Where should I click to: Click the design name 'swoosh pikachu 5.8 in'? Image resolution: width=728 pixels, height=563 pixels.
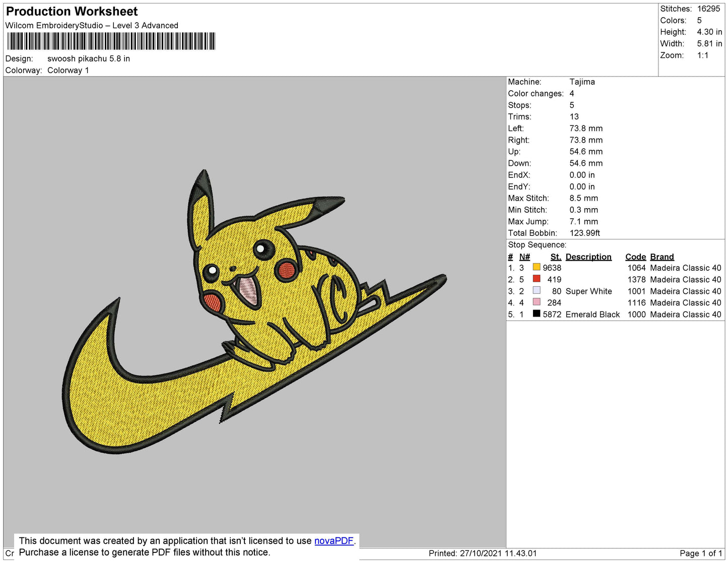coord(89,58)
